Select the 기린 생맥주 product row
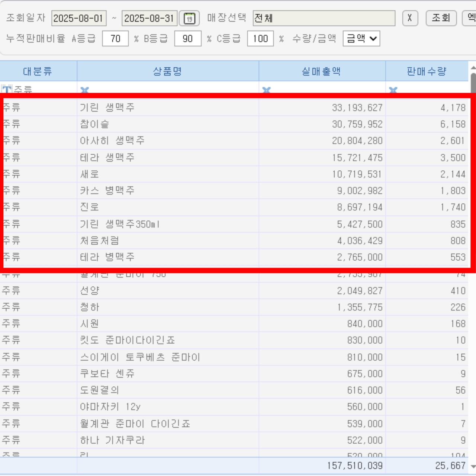Viewport: 476px width, 476px height. point(234,107)
